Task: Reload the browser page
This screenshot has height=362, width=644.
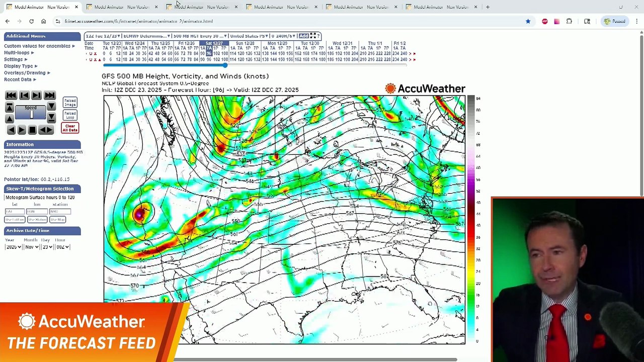Action: (x=31, y=21)
